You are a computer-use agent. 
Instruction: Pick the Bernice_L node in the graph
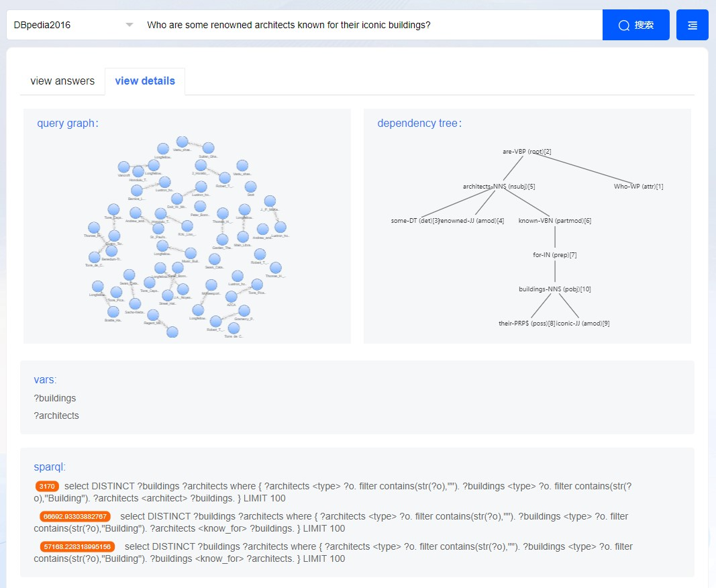137,191
